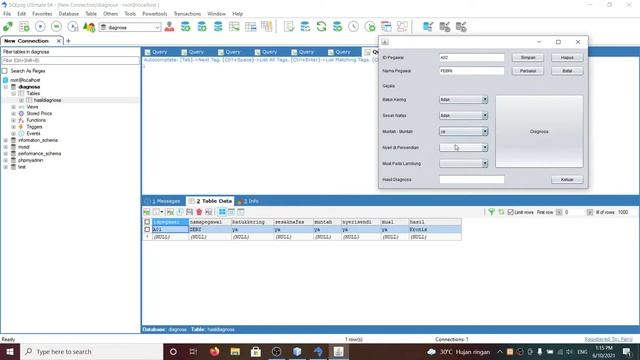640x360 pixels.
Task: Click the green filter funnel icon
Action: pyautogui.click(x=491, y=212)
